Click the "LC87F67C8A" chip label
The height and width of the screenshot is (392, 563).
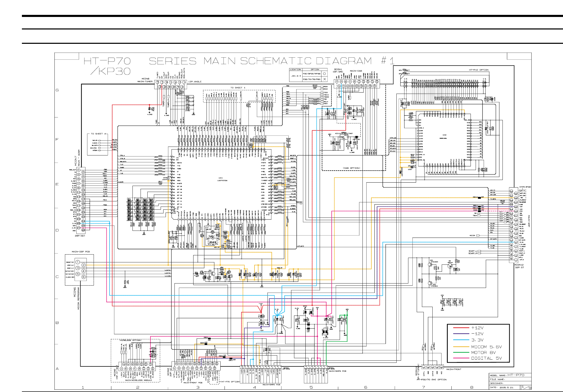(222, 180)
